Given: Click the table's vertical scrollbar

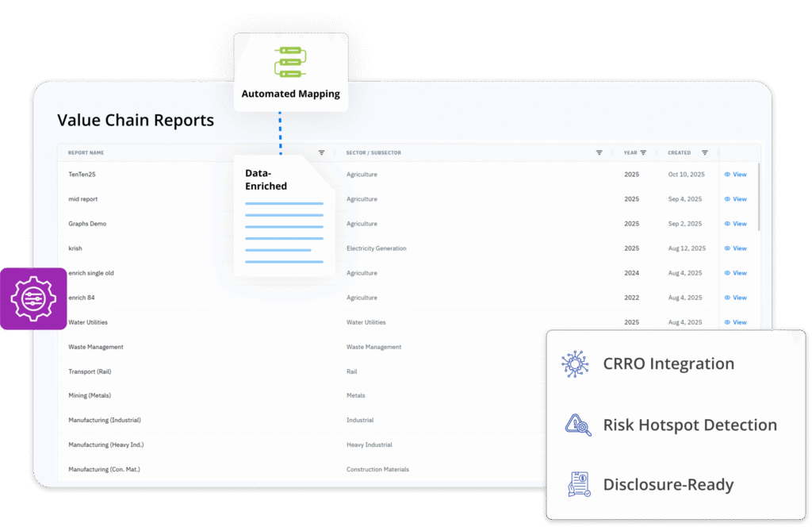Looking at the screenshot, I should point(759,197).
